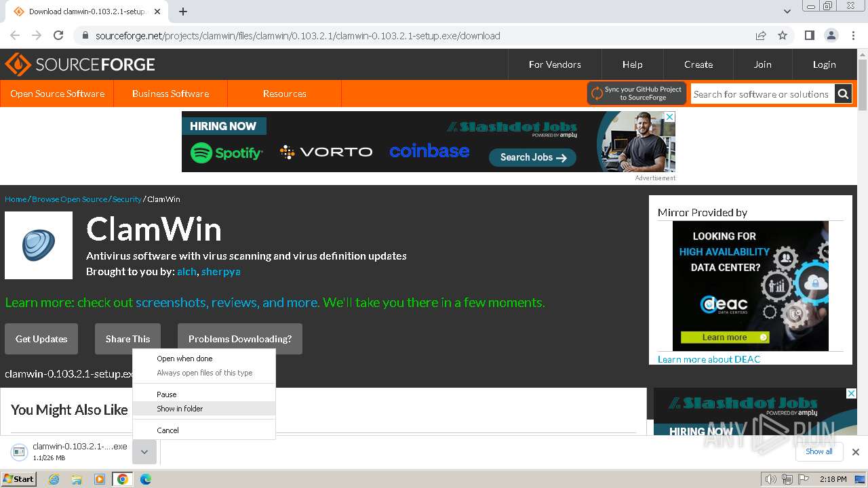Click the Login link
This screenshot has width=868, height=488.
[824, 64]
